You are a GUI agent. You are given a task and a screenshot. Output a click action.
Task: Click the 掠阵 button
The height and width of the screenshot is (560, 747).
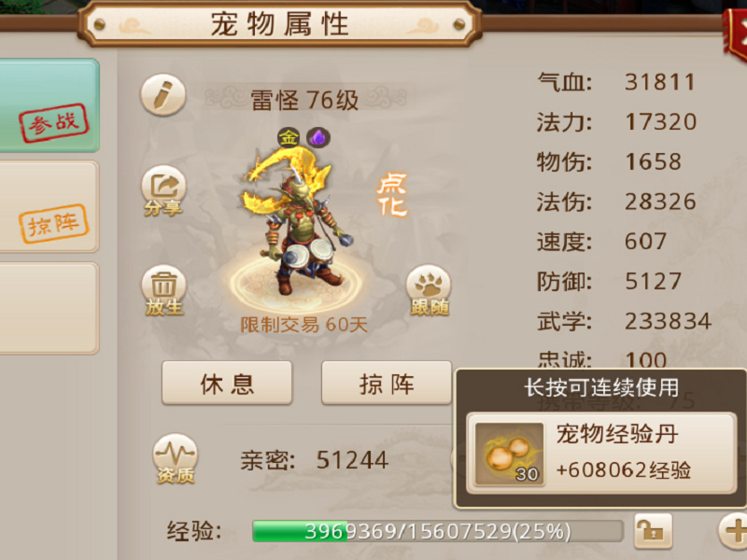coord(387,383)
